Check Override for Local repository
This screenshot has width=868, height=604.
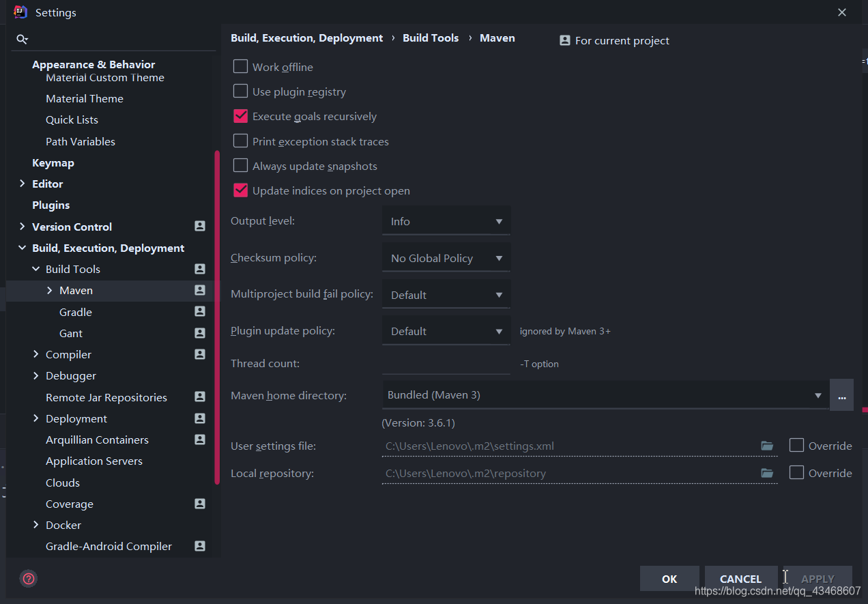click(x=796, y=472)
